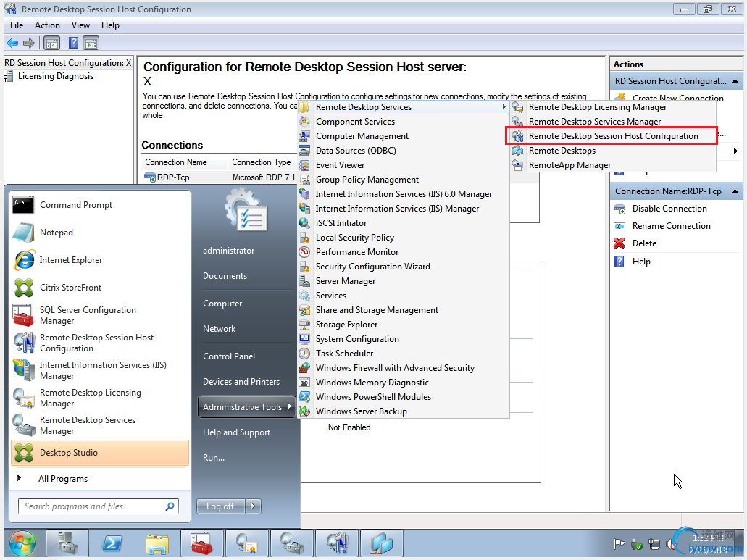747x560 pixels.
Task: Click the Windows Firewall with Advanced Security icon
Action: coord(304,368)
